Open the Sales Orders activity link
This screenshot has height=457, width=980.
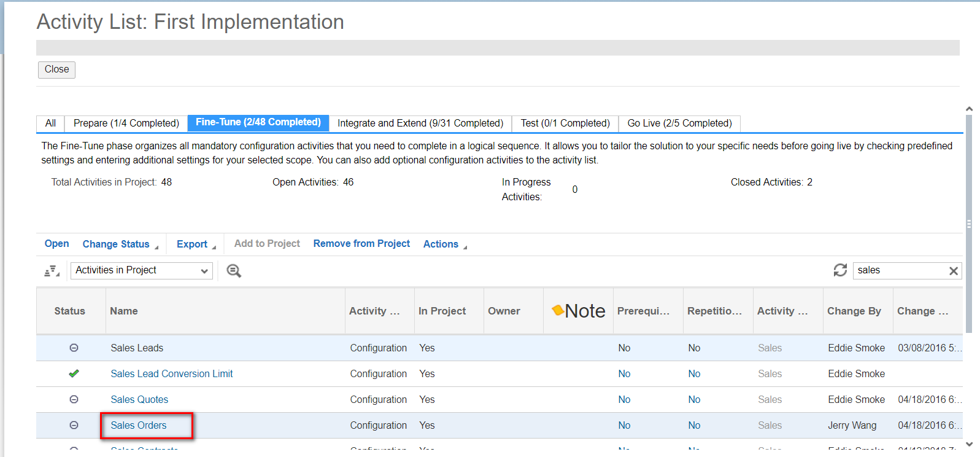point(139,425)
